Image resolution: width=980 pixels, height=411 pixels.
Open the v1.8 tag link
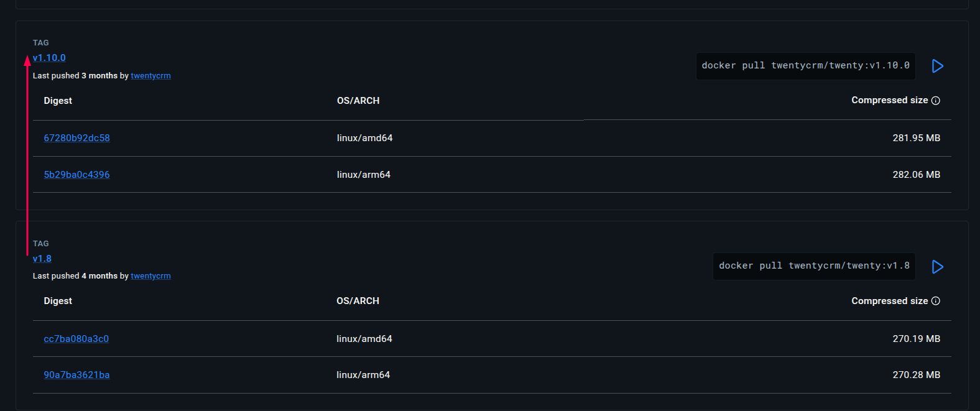pos(42,258)
